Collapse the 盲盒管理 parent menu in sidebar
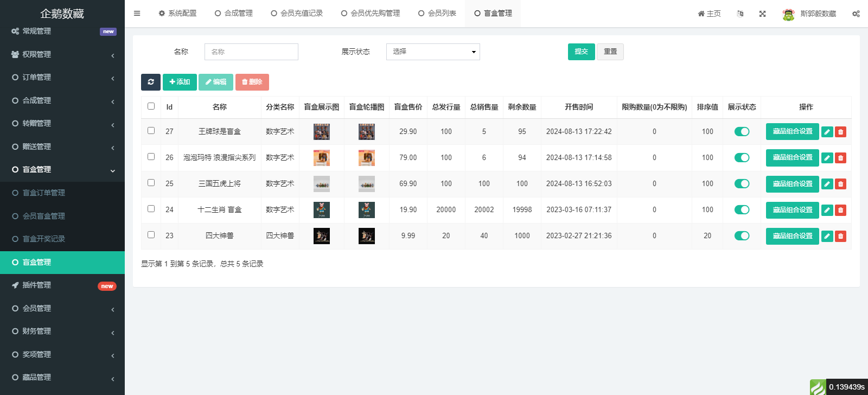The image size is (868, 395). coord(62,170)
